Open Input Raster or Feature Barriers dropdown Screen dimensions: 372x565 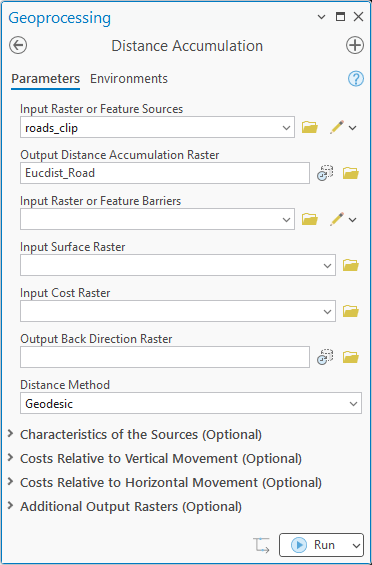(287, 220)
